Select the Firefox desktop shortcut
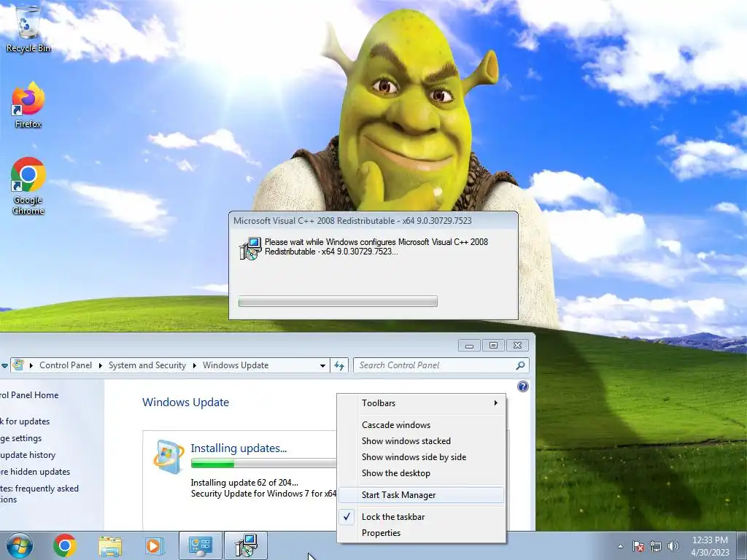Image resolution: width=747 pixels, height=560 pixels. click(x=28, y=106)
